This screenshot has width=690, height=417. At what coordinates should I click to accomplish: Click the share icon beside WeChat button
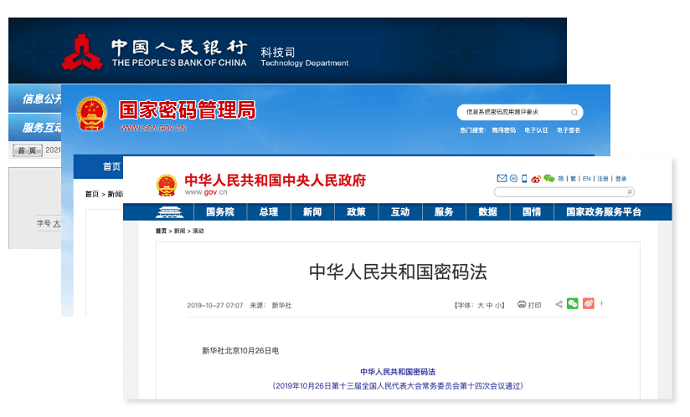(559, 304)
